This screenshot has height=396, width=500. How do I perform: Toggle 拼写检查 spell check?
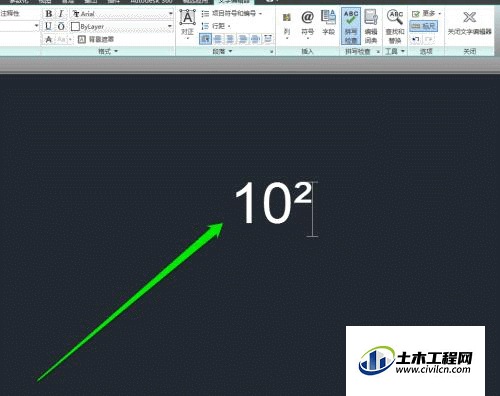tap(351, 27)
